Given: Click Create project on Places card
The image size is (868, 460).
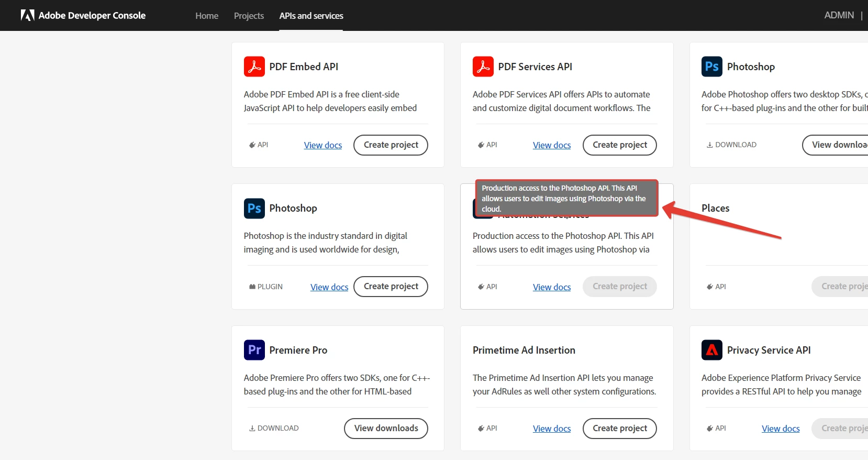Looking at the screenshot, I should 840,287.
